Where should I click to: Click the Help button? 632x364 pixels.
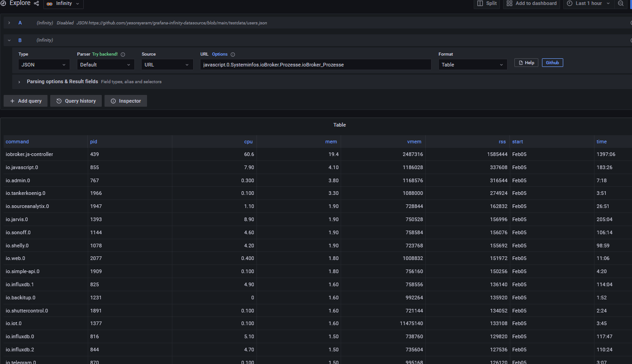click(x=526, y=63)
